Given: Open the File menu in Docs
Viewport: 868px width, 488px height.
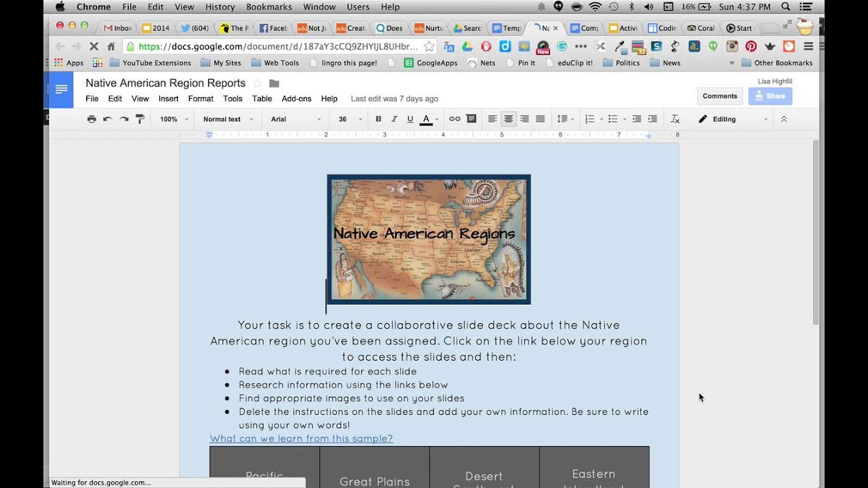Looking at the screenshot, I should (x=92, y=98).
